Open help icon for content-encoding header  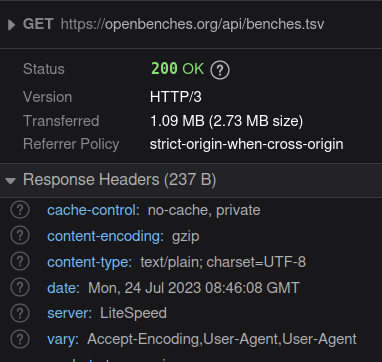pyautogui.click(x=20, y=236)
